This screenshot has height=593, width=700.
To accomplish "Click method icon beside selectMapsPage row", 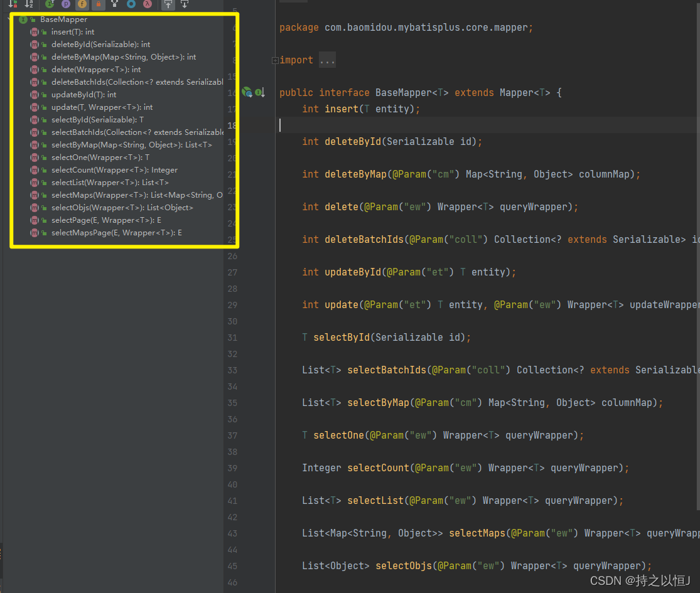I will pos(35,232).
